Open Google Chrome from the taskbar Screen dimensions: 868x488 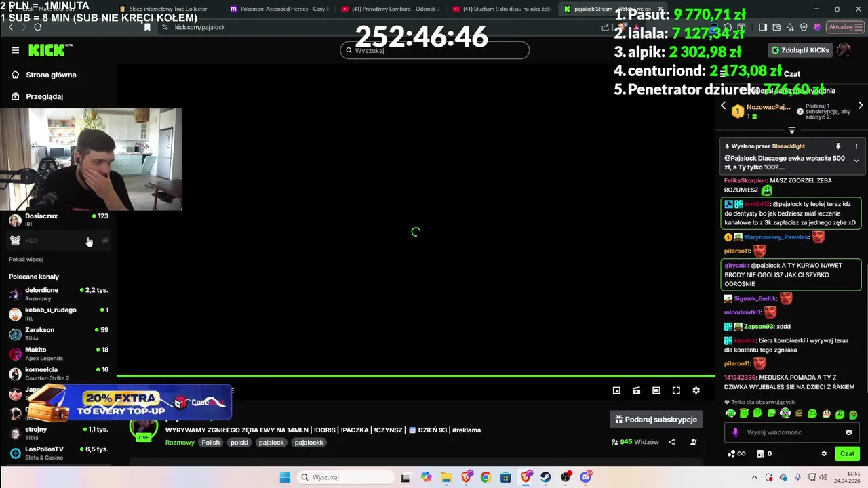point(486,477)
